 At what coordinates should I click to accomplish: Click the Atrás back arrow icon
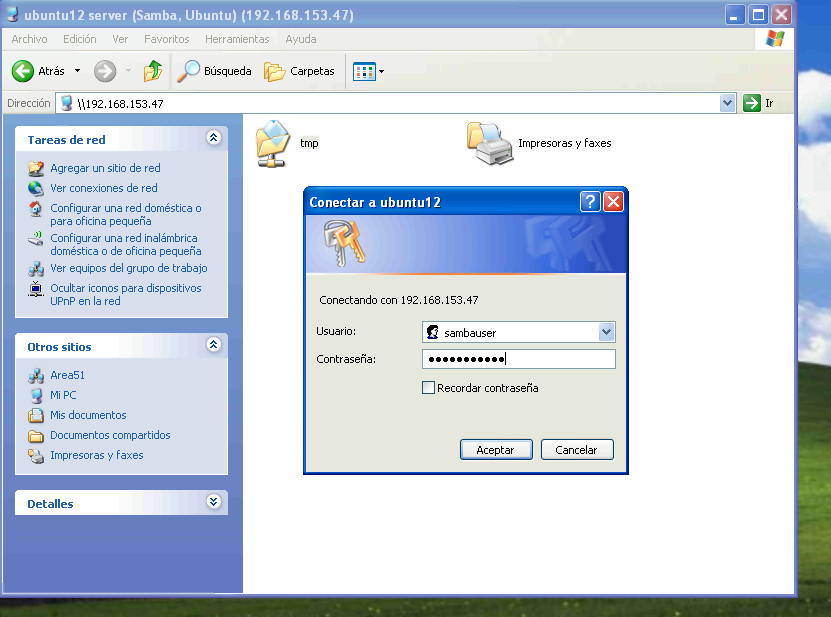point(23,71)
